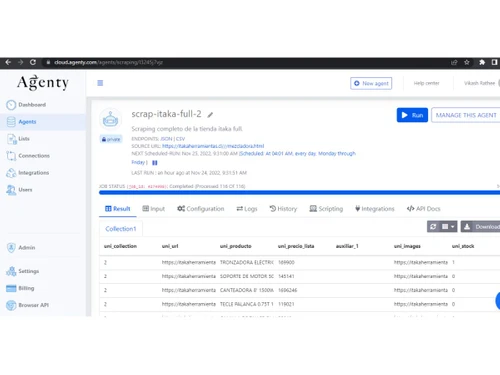This screenshot has width=500, height=375.
Task: Go forward with the browser forward arrow
Action: click(x=20, y=62)
